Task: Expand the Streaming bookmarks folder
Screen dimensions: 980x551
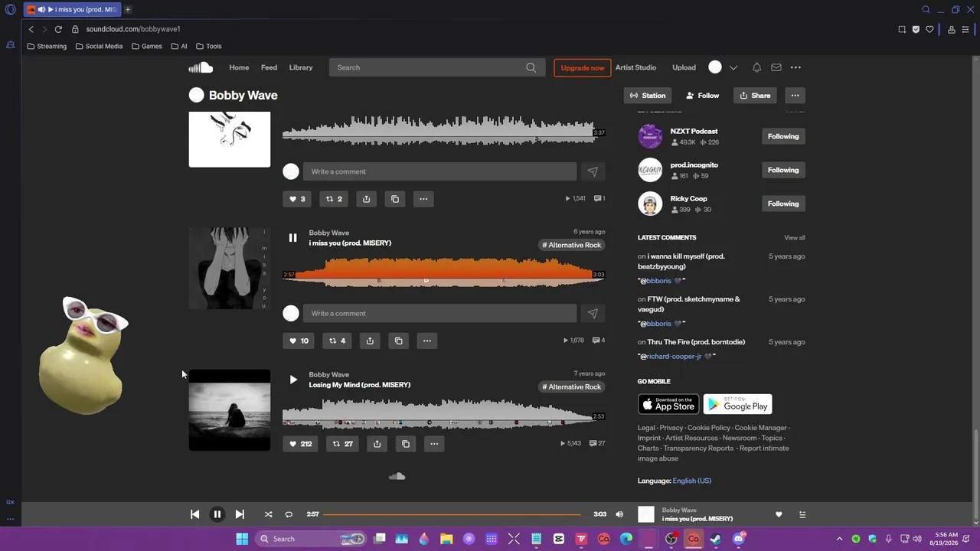Action: (47, 46)
